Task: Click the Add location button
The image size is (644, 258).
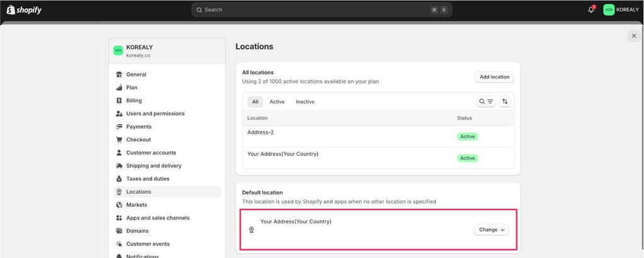Action: (494, 77)
